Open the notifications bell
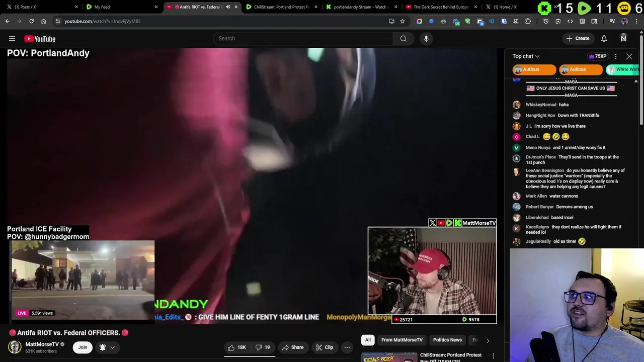 pyautogui.click(x=604, y=39)
